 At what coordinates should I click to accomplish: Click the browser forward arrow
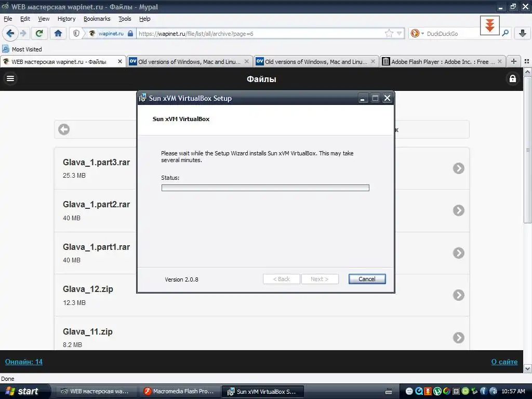23,33
